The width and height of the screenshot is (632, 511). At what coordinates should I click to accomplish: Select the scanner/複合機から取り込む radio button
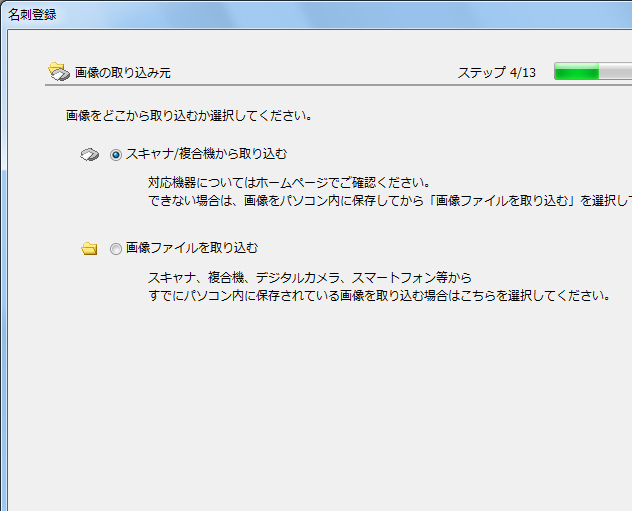click(116, 155)
